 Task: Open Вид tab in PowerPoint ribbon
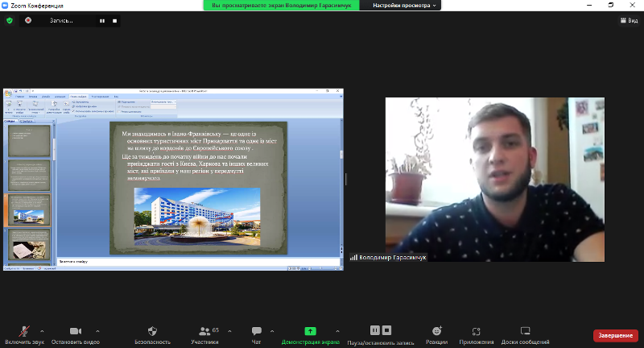[116, 97]
